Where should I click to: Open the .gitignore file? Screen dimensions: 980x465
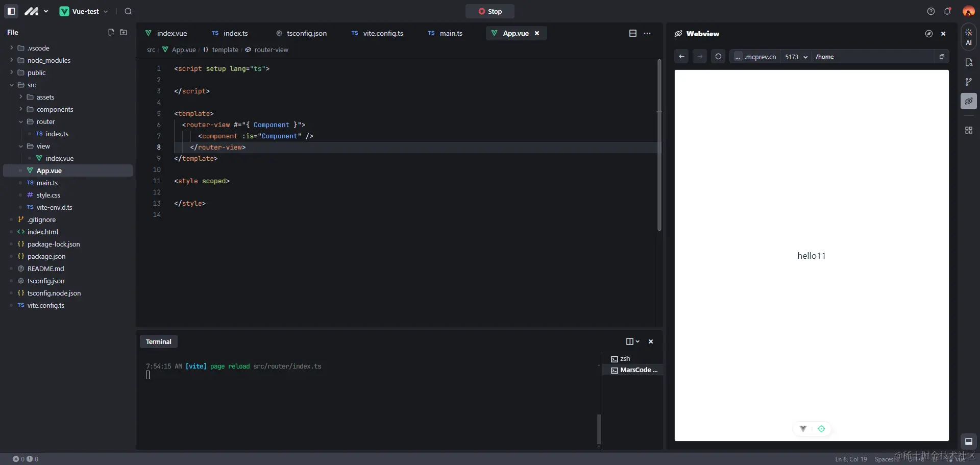[x=68, y=219]
